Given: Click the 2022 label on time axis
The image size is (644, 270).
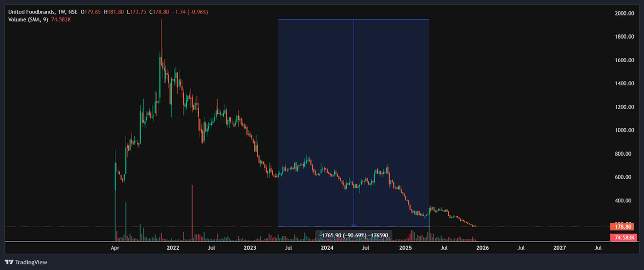Looking at the screenshot, I should 173,248.
